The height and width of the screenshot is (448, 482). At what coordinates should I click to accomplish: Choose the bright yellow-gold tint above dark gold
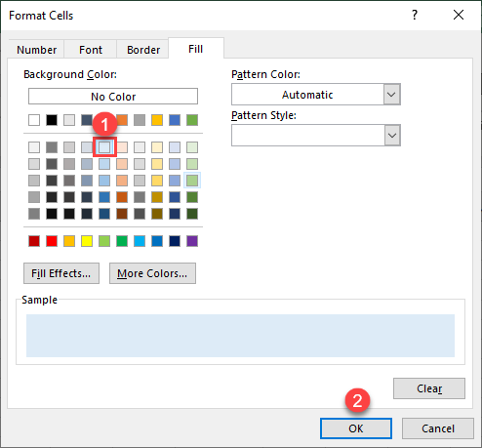157,181
